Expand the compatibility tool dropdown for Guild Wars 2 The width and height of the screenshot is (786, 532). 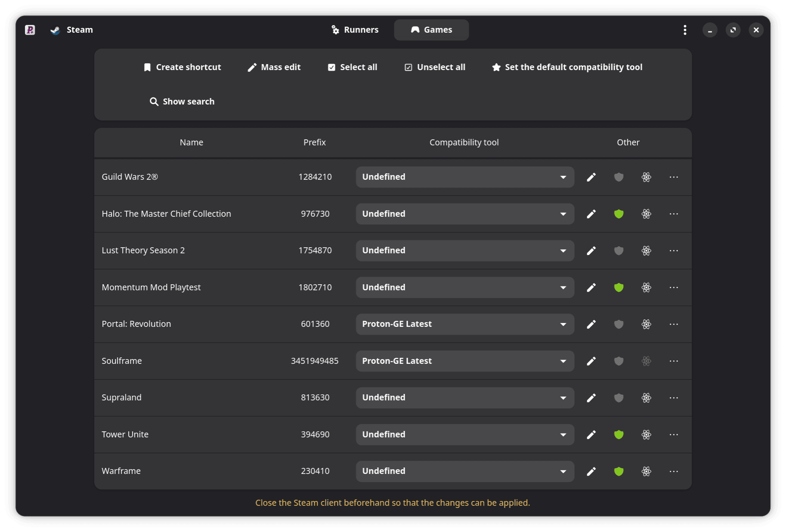465,177
